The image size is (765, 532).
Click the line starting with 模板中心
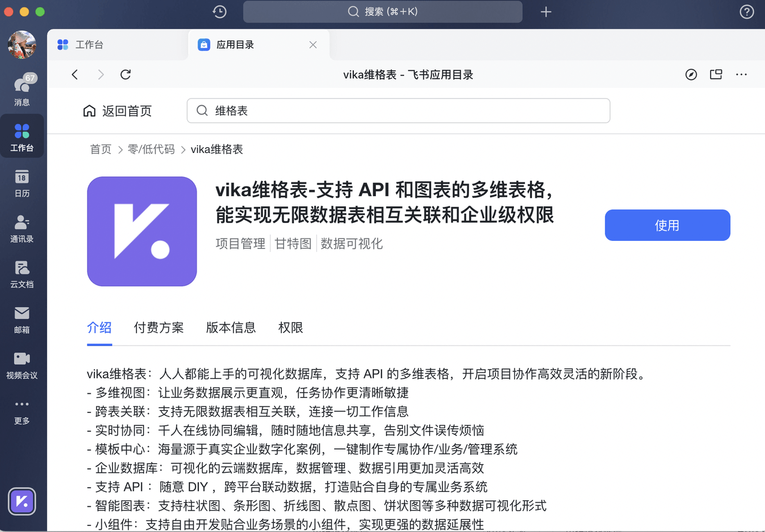(x=302, y=450)
